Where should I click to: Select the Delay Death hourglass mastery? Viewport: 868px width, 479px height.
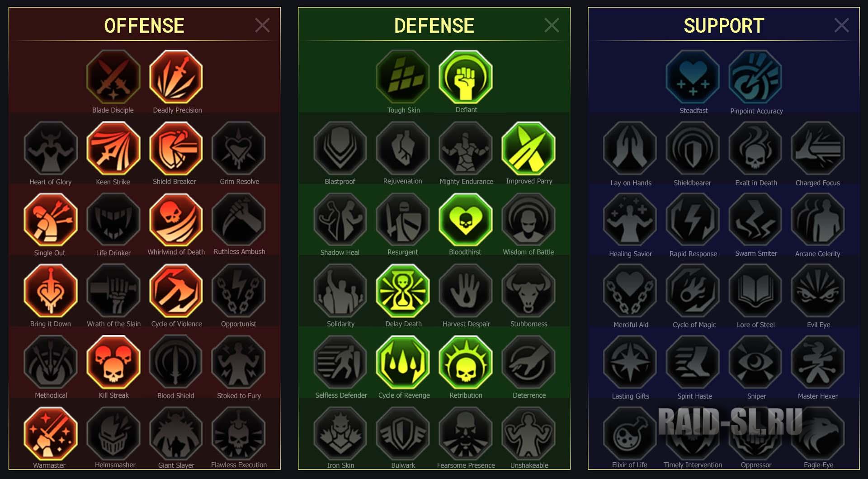tap(403, 291)
